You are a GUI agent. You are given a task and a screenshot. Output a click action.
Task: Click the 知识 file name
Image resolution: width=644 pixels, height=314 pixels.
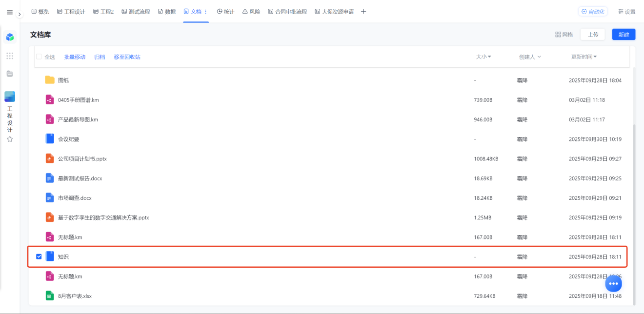[x=63, y=257]
